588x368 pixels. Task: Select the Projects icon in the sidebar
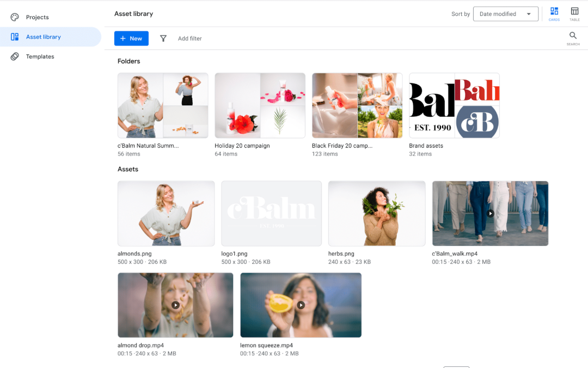(x=14, y=17)
